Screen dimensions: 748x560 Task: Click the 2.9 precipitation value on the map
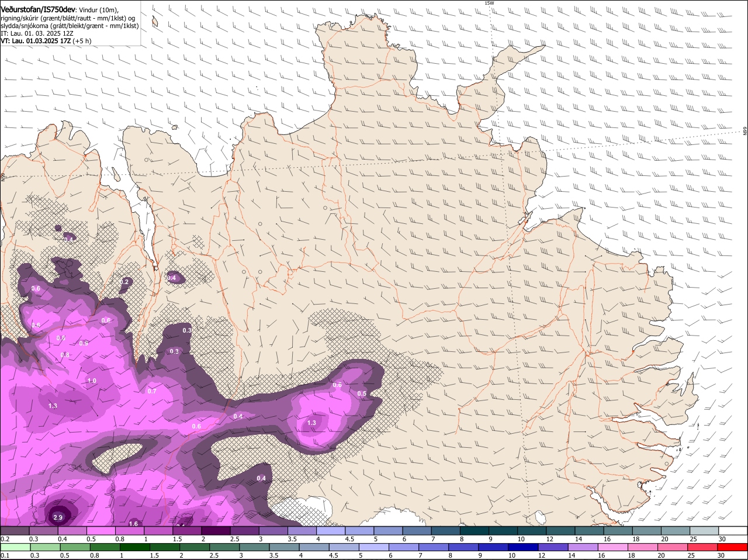click(x=58, y=518)
